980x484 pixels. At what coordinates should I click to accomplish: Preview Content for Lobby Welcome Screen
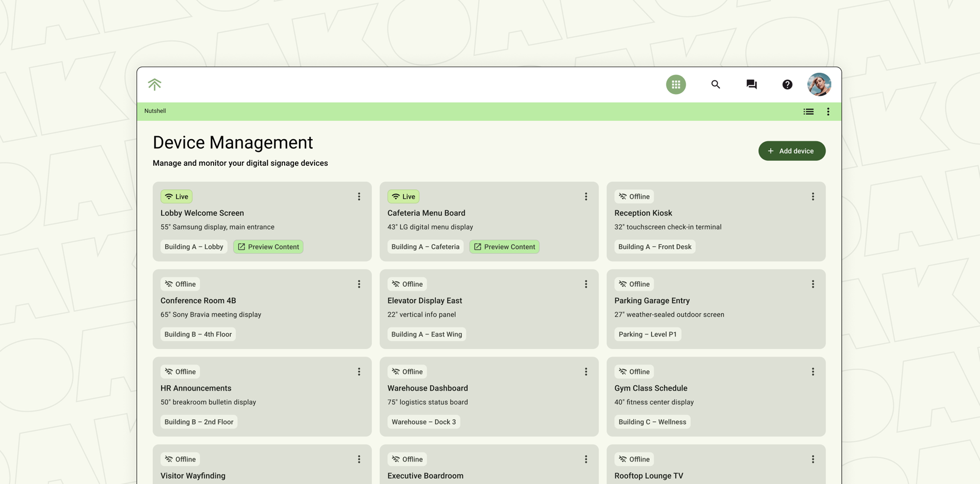(x=268, y=247)
